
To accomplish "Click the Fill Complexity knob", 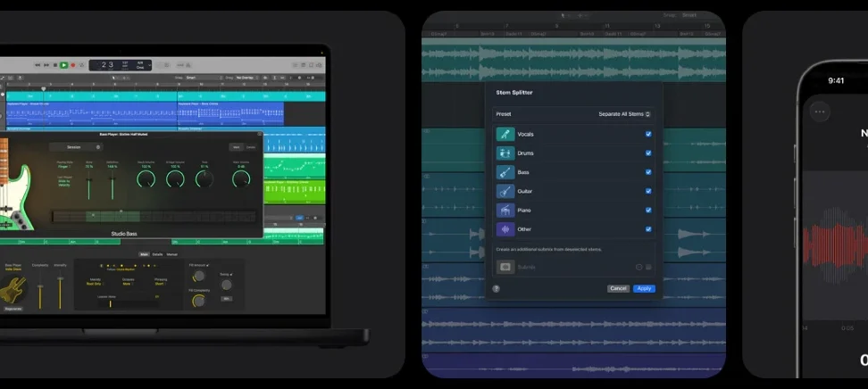I will pos(198,301).
